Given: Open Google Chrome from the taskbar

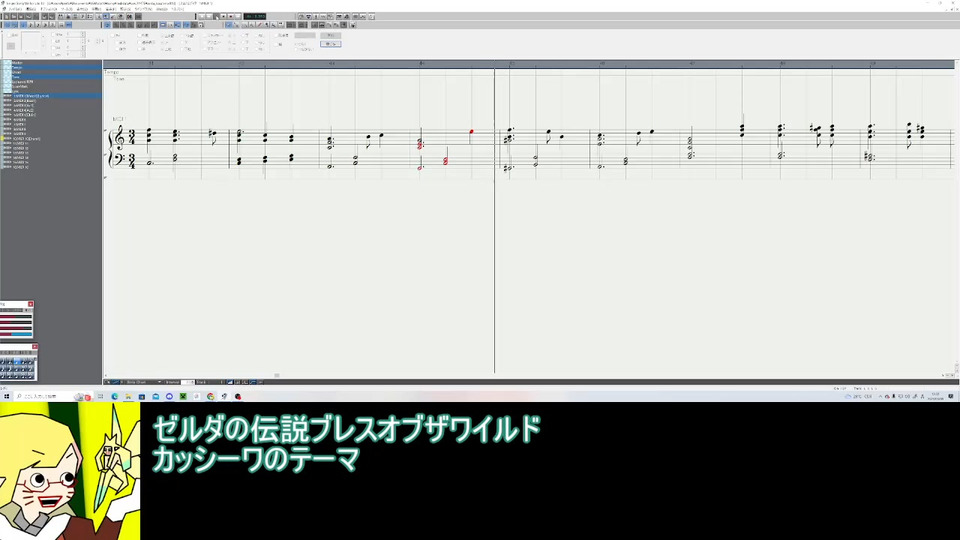Looking at the screenshot, I should (x=211, y=397).
